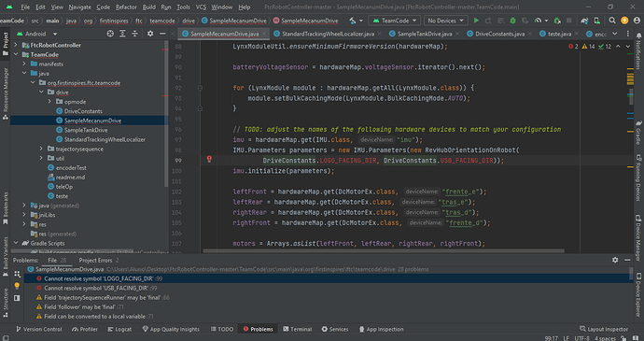This screenshot has height=341, width=644.
Task: Expand the trajectorysequence folder
Action: coord(41,149)
